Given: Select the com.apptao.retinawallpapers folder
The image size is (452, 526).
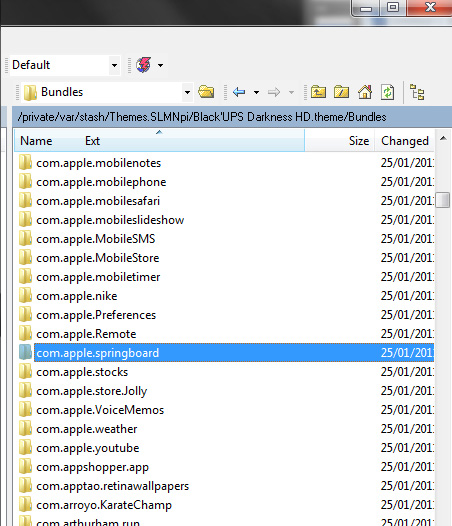Looking at the screenshot, I should click(112, 486).
